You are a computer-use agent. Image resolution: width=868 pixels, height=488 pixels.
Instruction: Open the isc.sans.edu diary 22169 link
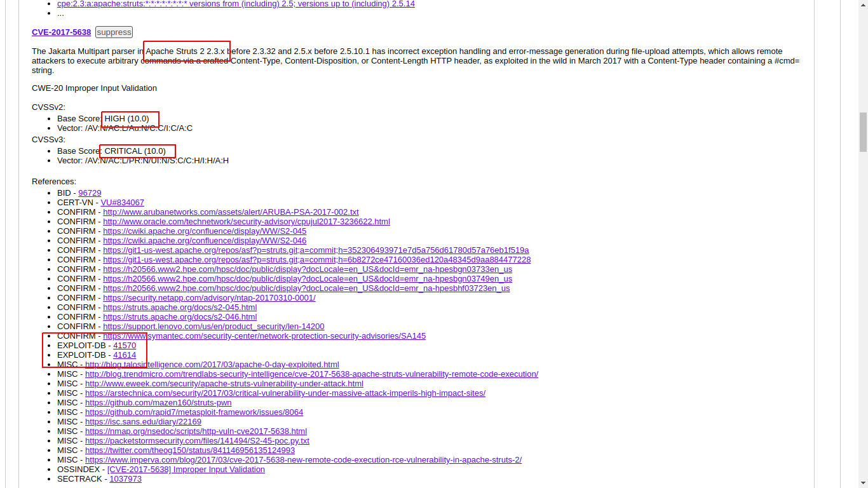coord(143,422)
